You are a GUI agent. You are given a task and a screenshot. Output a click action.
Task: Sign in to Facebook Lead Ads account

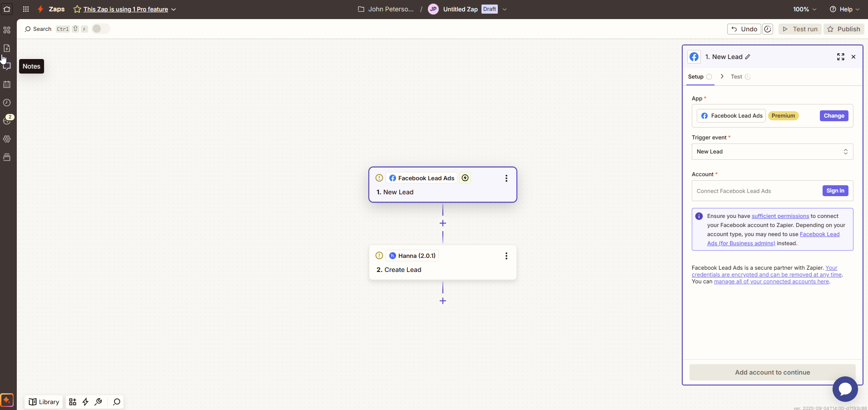coord(835,191)
